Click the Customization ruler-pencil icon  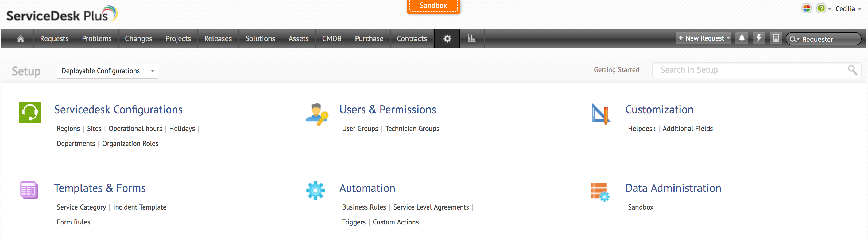coord(601,114)
